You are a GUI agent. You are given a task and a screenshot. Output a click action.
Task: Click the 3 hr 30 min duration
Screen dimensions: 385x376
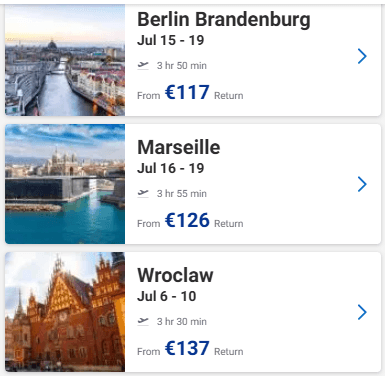click(x=182, y=321)
